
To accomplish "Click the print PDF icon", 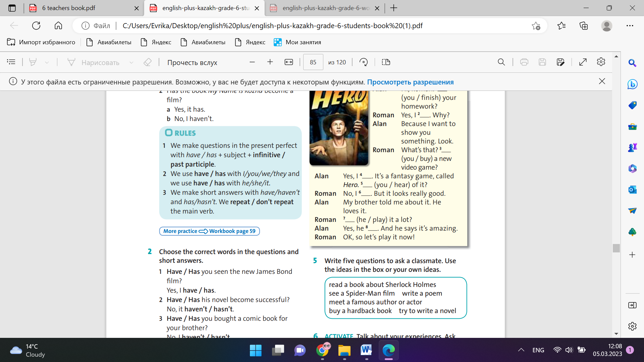I will click(x=524, y=62).
